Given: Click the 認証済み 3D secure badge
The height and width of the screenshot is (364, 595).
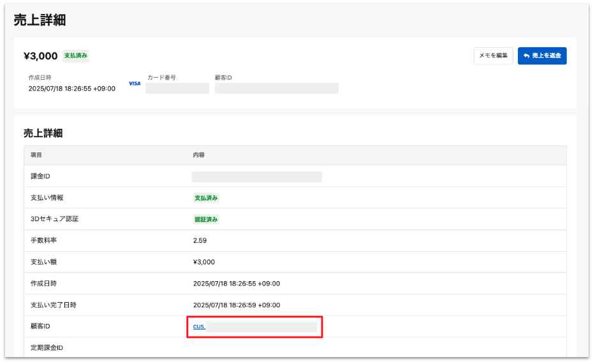Looking at the screenshot, I should pyautogui.click(x=206, y=219).
